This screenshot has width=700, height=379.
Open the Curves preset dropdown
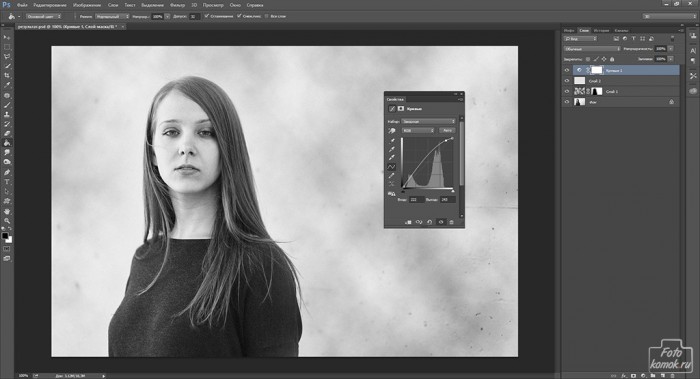pyautogui.click(x=429, y=121)
